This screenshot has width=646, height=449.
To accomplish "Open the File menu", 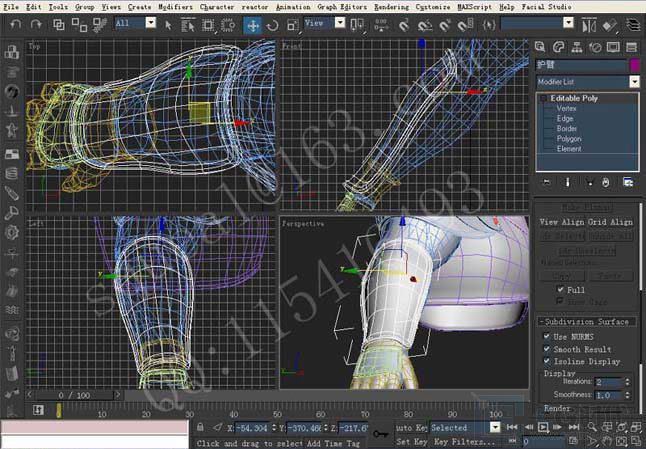I will (x=11, y=7).
